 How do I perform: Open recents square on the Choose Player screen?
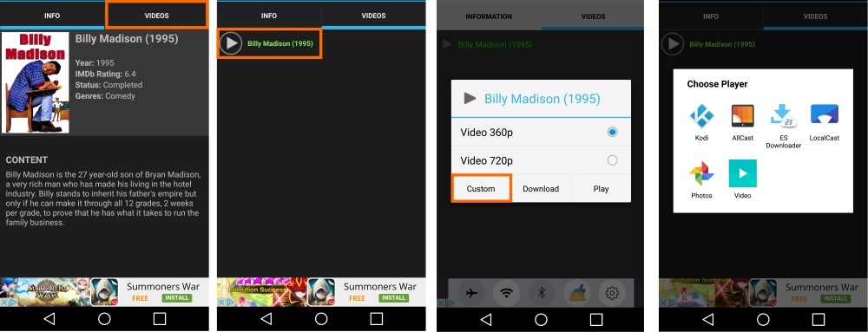819,319
